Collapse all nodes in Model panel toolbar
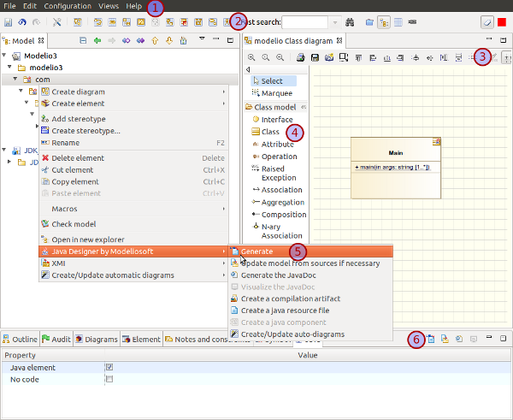Viewport: 513px width, 420px height. click(83, 40)
